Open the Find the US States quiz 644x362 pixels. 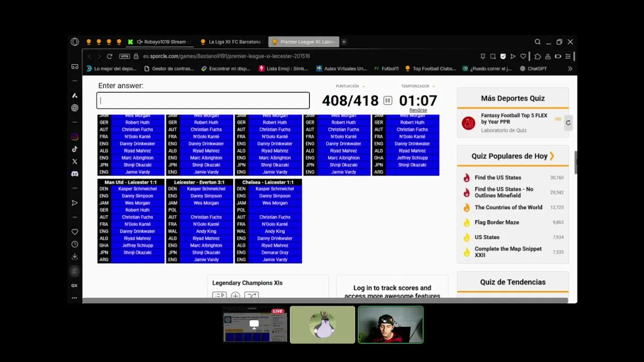click(x=498, y=177)
